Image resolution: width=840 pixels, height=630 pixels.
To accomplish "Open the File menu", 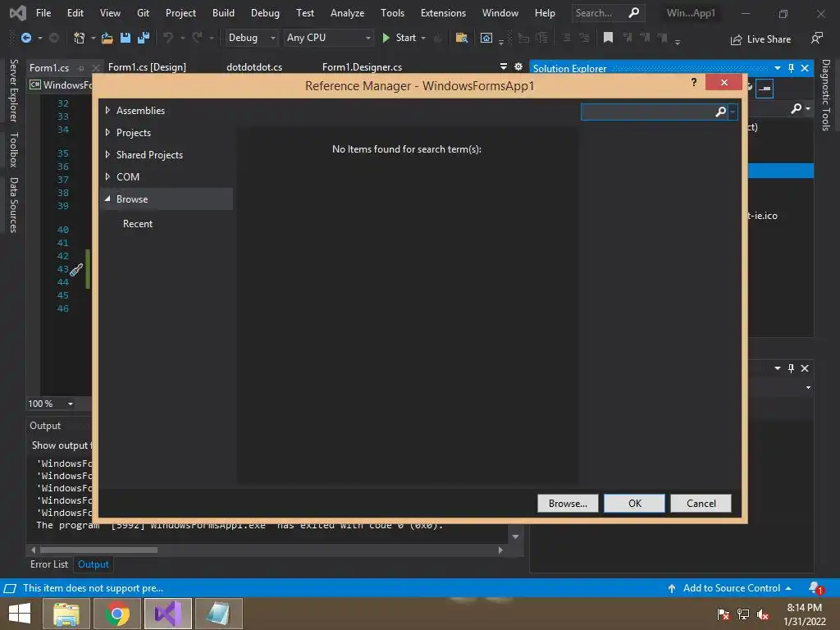I will click(x=43, y=13).
